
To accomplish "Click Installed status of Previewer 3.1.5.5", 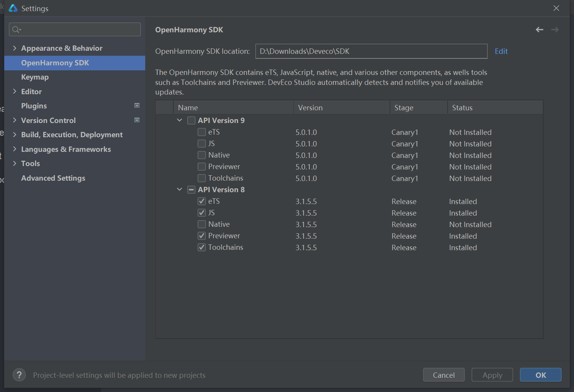I will (x=463, y=236).
